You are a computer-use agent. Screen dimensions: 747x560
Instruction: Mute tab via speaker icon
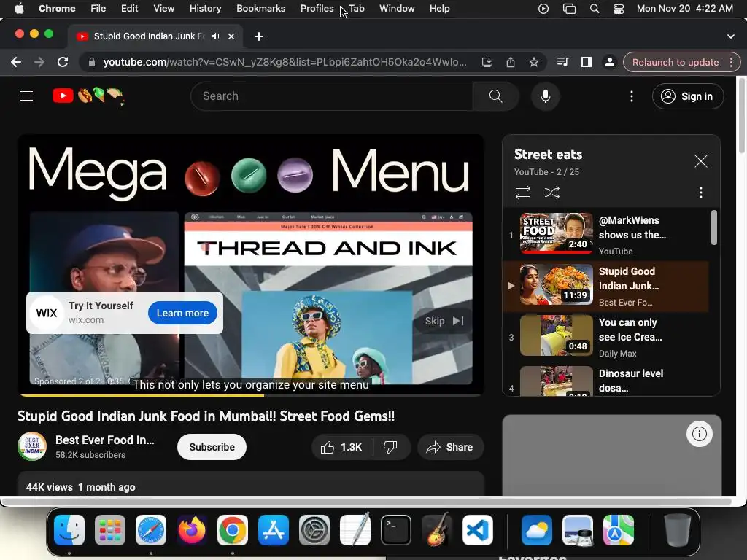(x=216, y=36)
